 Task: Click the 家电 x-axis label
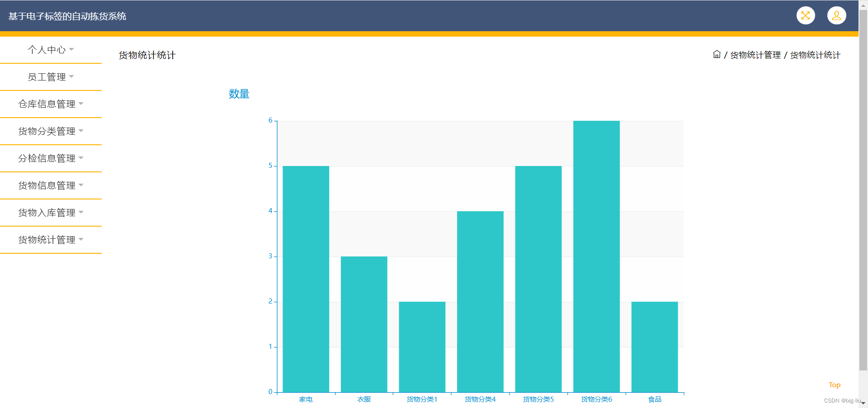306,399
